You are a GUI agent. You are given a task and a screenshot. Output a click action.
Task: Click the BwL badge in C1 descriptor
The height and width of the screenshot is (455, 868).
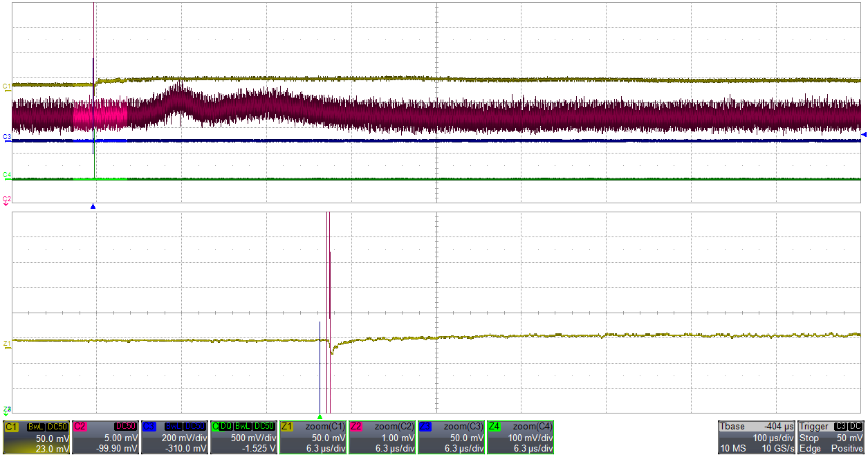click(36, 427)
